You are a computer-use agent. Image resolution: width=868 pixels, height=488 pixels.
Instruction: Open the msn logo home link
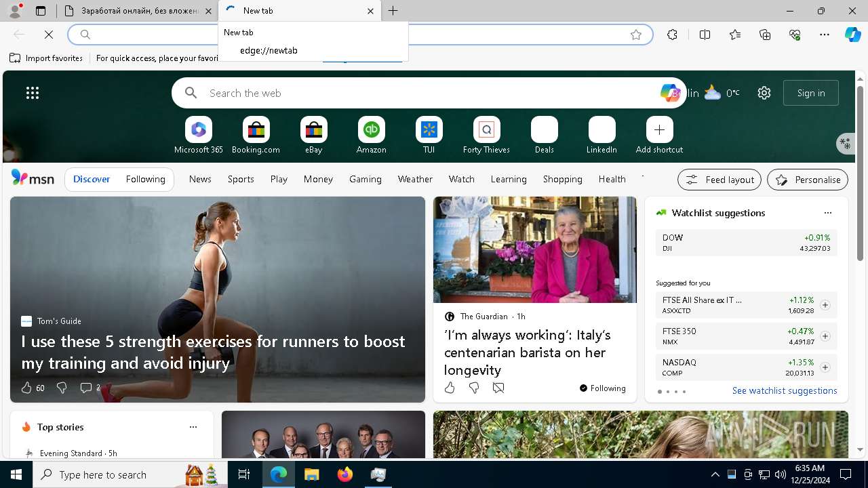pyautogui.click(x=33, y=178)
